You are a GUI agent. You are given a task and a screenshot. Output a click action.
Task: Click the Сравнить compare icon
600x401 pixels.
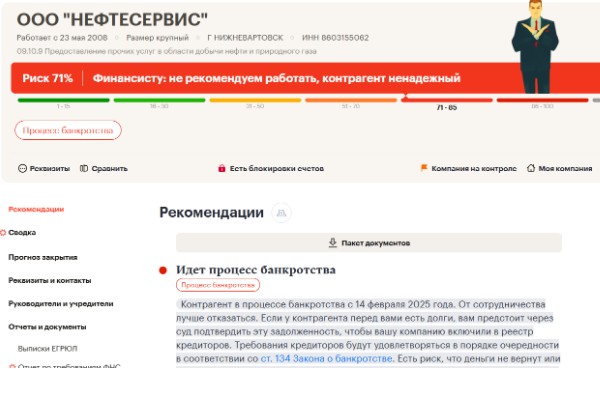84,168
